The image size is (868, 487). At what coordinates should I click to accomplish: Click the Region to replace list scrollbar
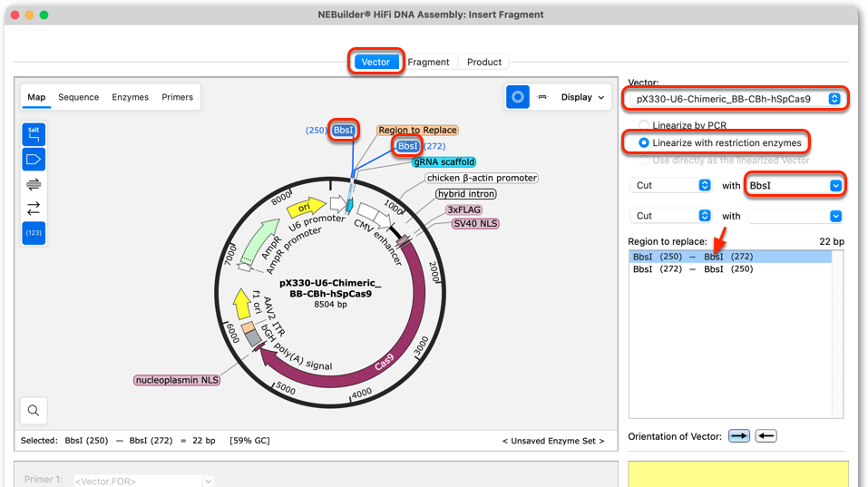[837, 335]
